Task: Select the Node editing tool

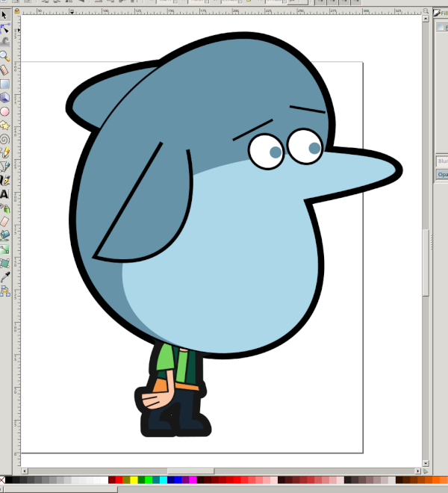Action: [5, 28]
